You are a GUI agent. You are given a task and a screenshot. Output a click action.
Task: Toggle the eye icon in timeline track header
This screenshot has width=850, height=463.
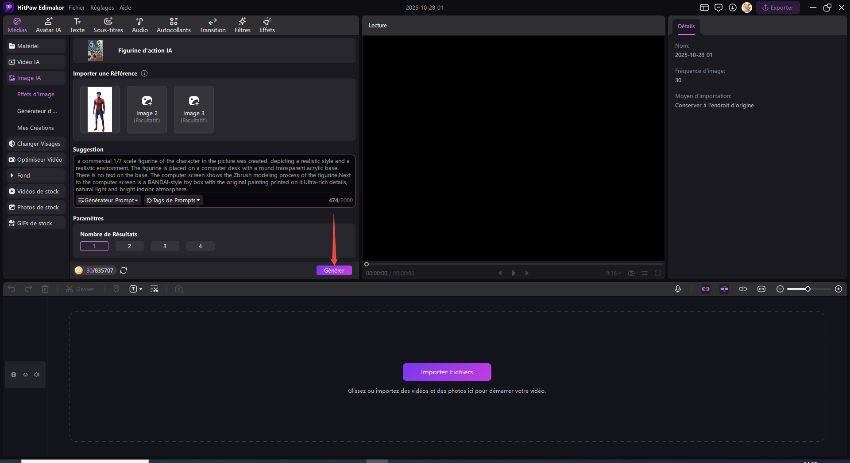click(x=25, y=375)
